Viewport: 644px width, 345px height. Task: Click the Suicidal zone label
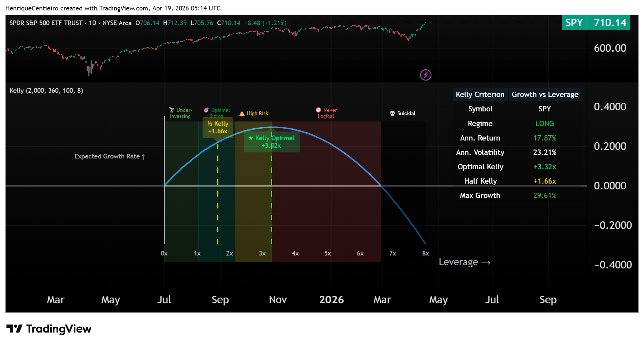point(406,113)
